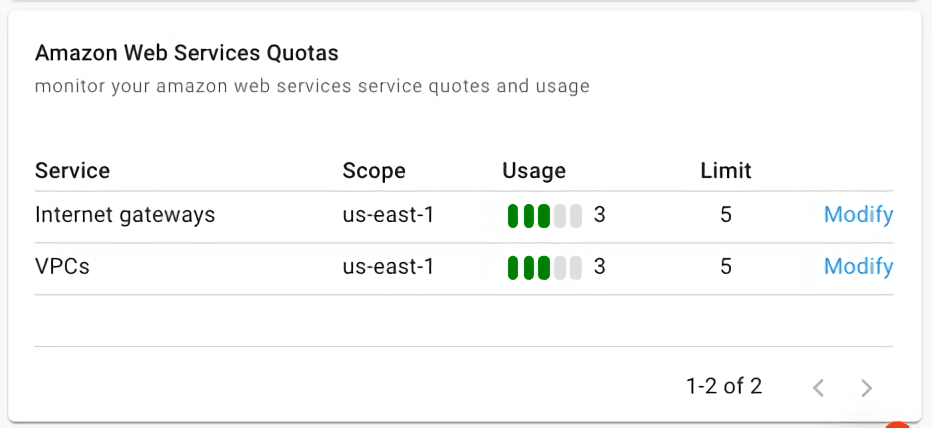Click the usage count for Internet gateways

click(x=600, y=215)
